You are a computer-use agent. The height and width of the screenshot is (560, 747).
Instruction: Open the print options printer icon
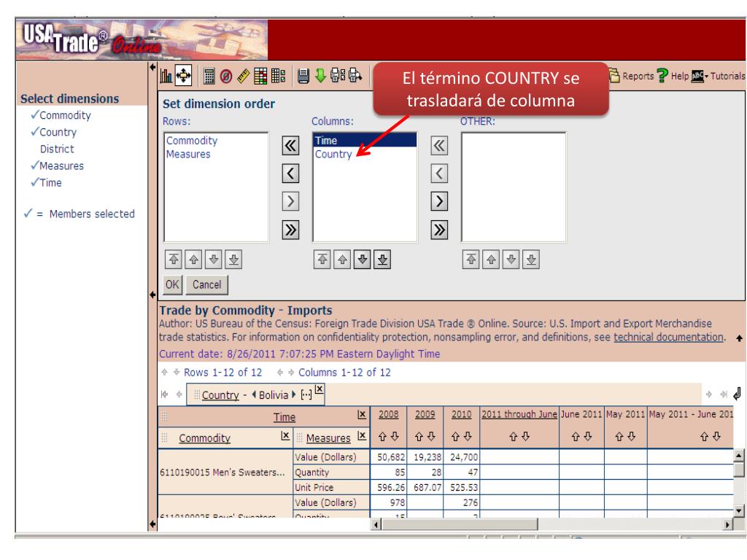tap(338, 75)
